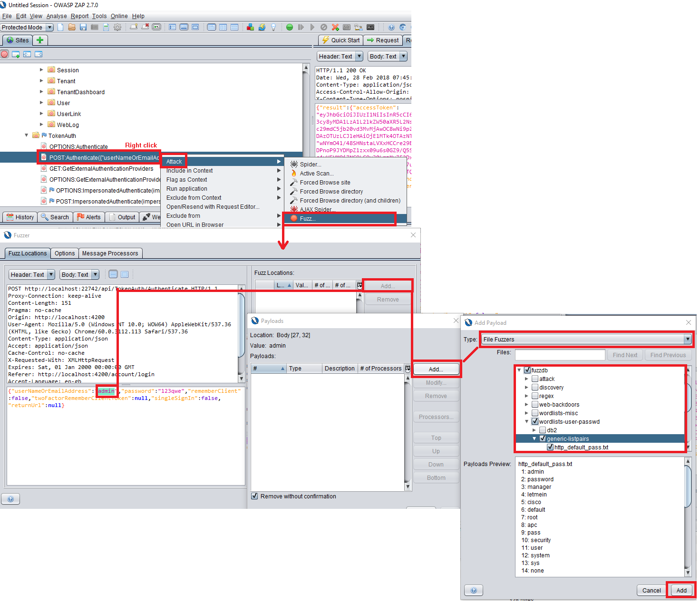Expand the TenantDashboard tree node
This screenshot has width=700, height=603.
pyautogui.click(x=41, y=92)
